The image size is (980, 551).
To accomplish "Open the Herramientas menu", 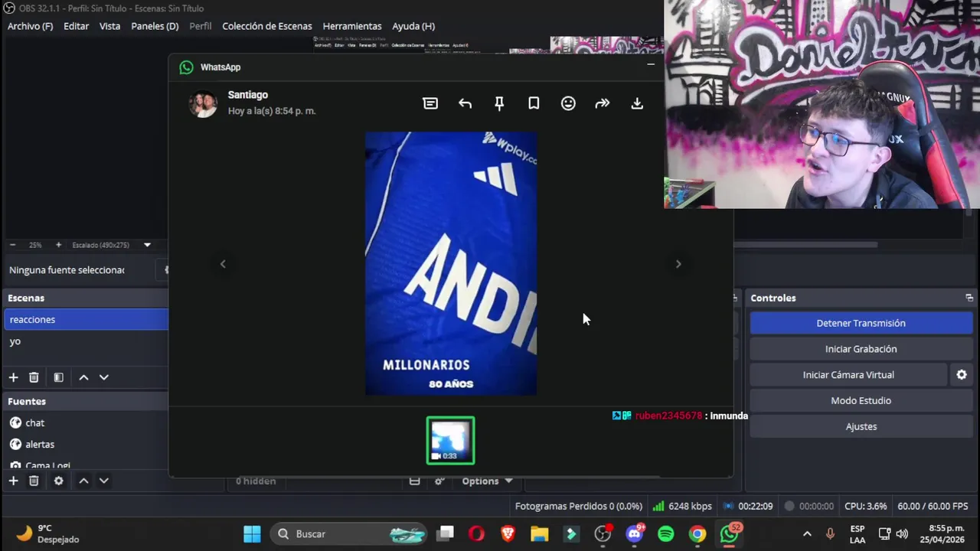I will tap(352, 26).
